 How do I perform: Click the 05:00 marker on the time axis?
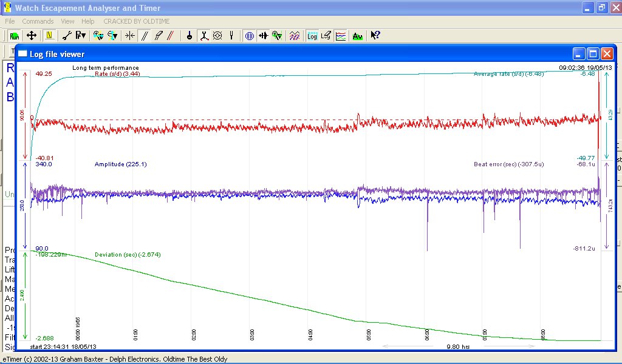tap(369, 335)
